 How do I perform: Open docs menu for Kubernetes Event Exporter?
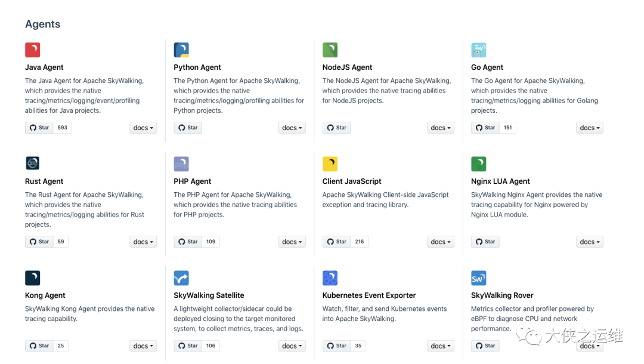pos(441,346)
